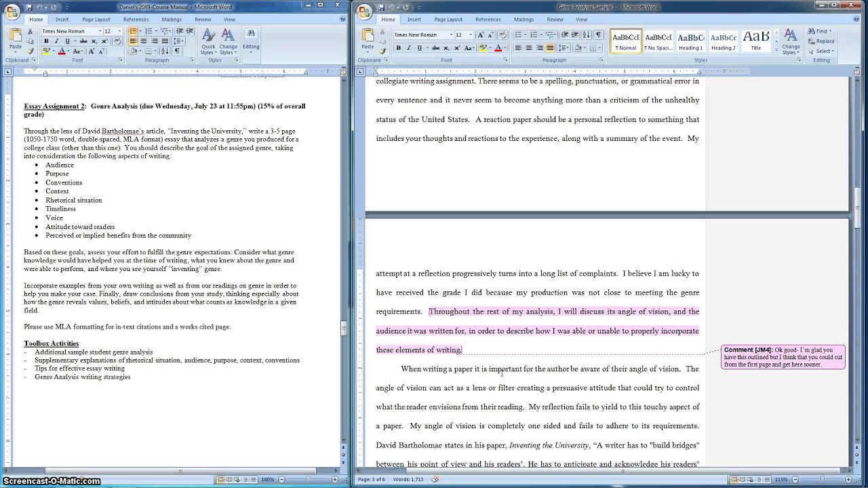Zoom in on Genre Analysis document
The width and height of the screenshot is (868, 488).
click(848, 480)
